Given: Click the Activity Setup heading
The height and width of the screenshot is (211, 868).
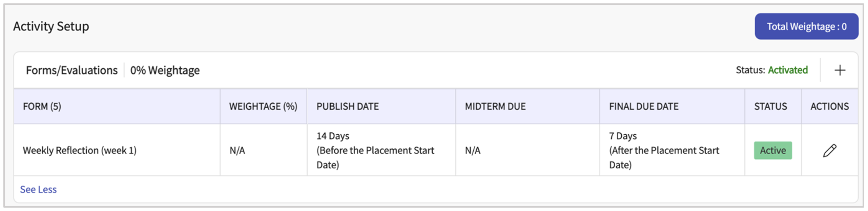Looking at the screenshot, I should [x=51, y=26].
